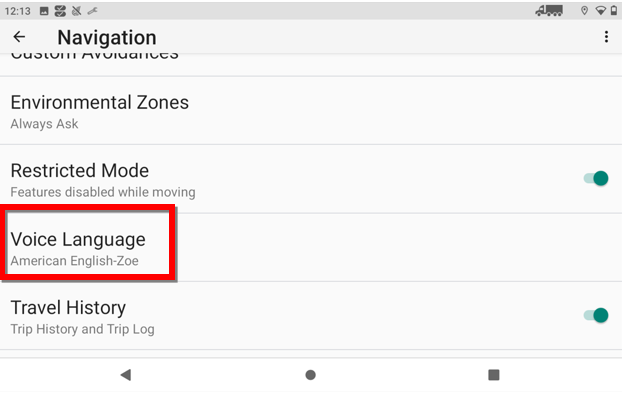Tap the location pin status icon

(584, 11)
